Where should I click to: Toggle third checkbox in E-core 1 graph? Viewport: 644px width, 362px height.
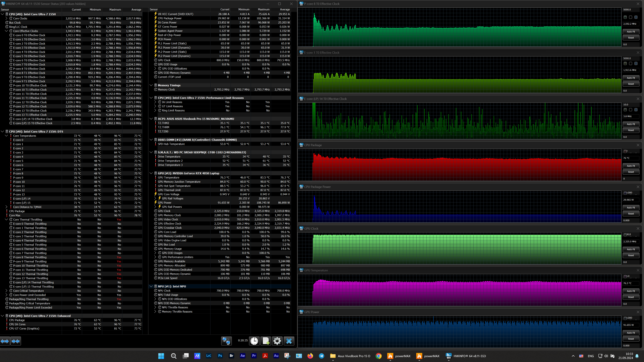pyautogui.click(x=636, y=64)
